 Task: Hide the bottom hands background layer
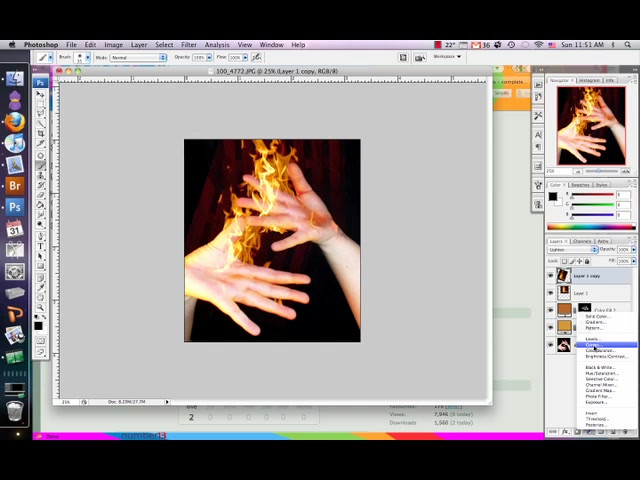coord(550,345)
